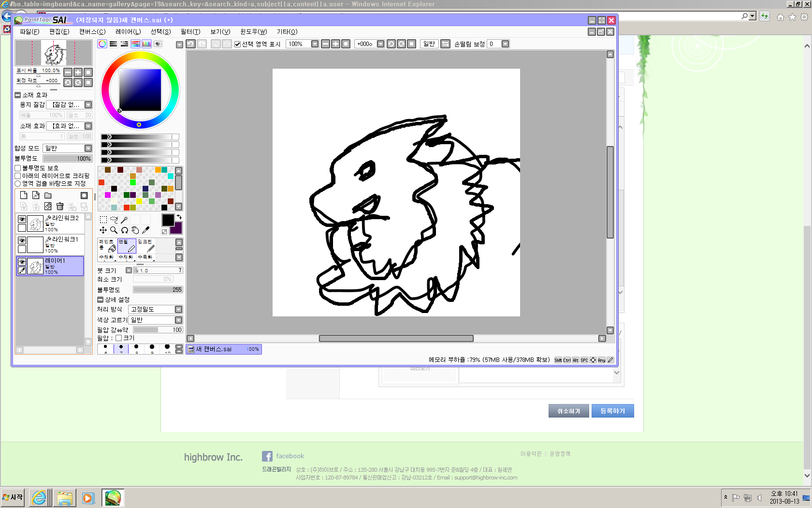This screenshot has width=812, height=508.
Task: Choose the hand pan tool
Action: [x=135, y=230]
